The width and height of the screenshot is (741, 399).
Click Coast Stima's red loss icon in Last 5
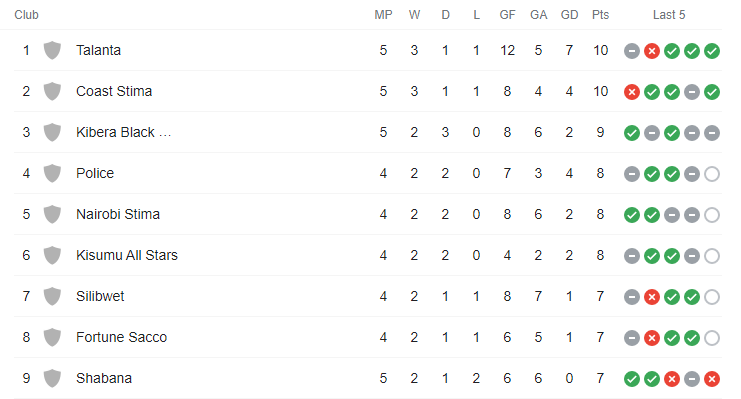[632, 92]
